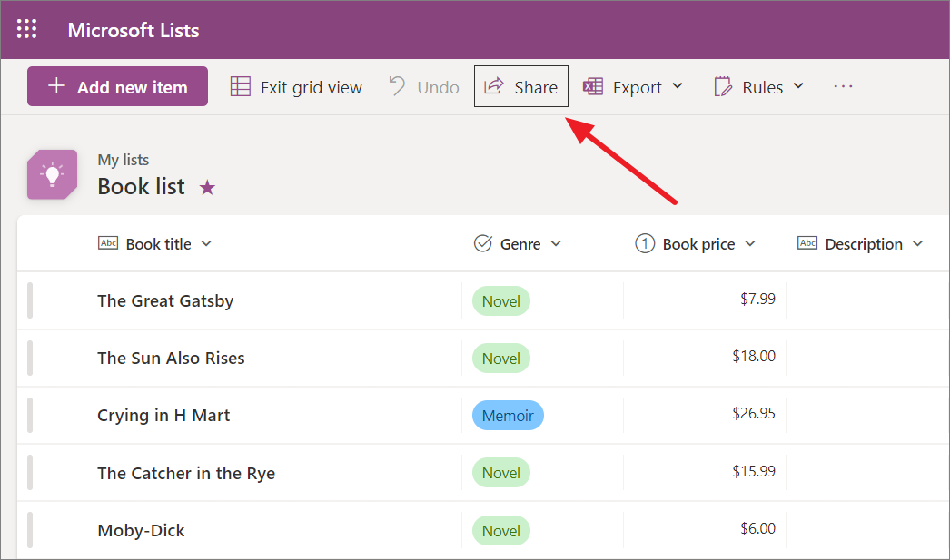Navigate back using the My lists link
Screen dimensions: 950x560
124,159
